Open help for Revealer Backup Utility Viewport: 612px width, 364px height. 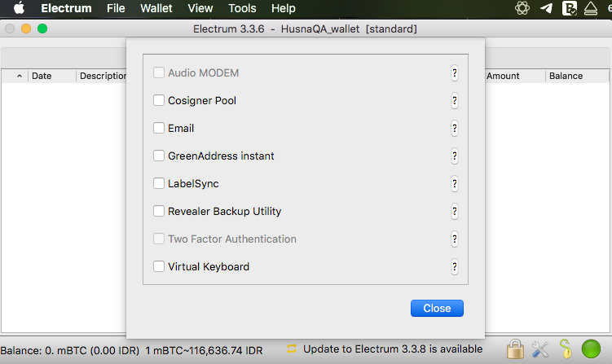455,212
